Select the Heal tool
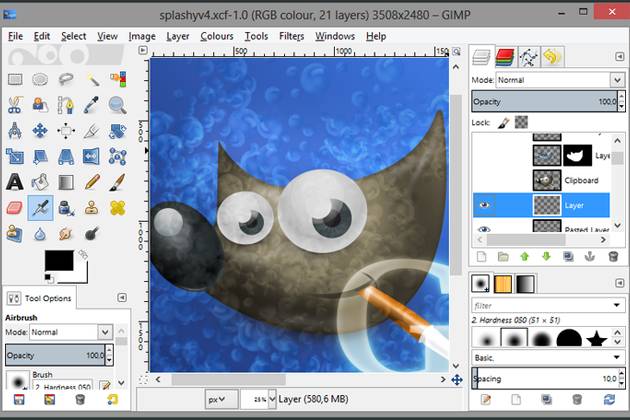This screenshot has width=630, height=420. pyautogui.click(x=117, y=208)
